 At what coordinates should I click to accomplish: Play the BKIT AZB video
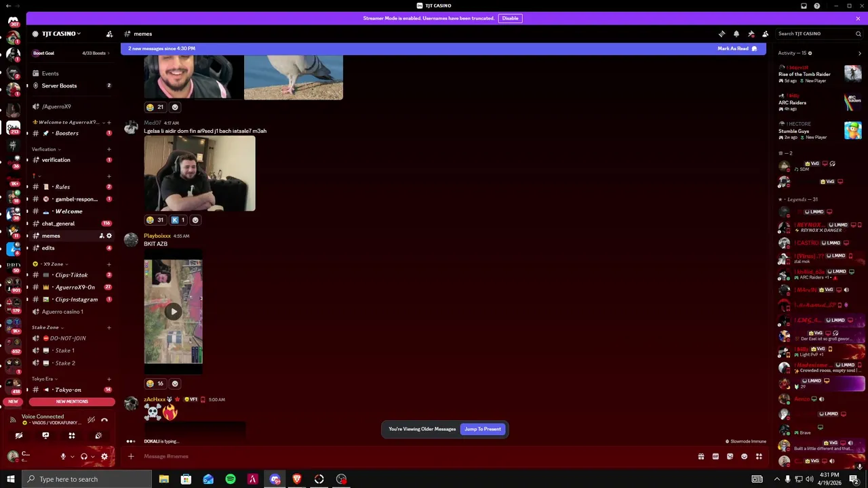pyautogui.click(x=173, y=312)
